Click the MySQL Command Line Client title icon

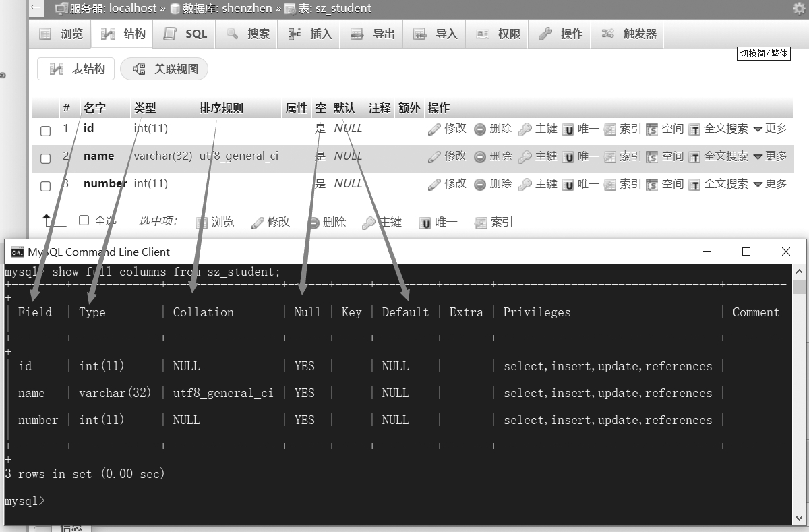coord(18,252)
